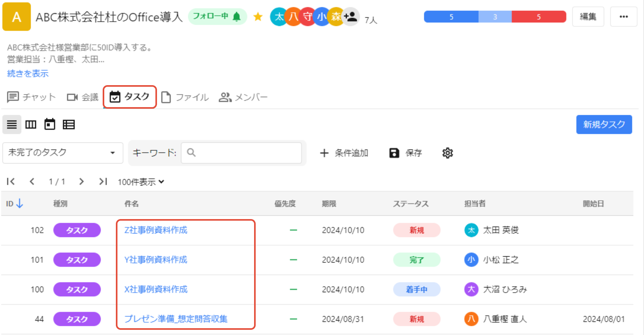Click the light blue progress segment showing 3
Screen dimensions: 644x335
click(x=495, y=17)
